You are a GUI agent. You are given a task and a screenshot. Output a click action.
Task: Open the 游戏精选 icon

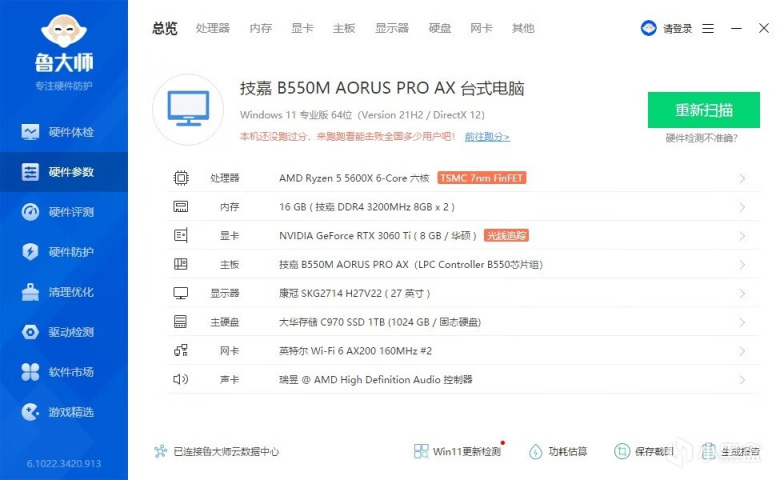click(x=30, y=412)
